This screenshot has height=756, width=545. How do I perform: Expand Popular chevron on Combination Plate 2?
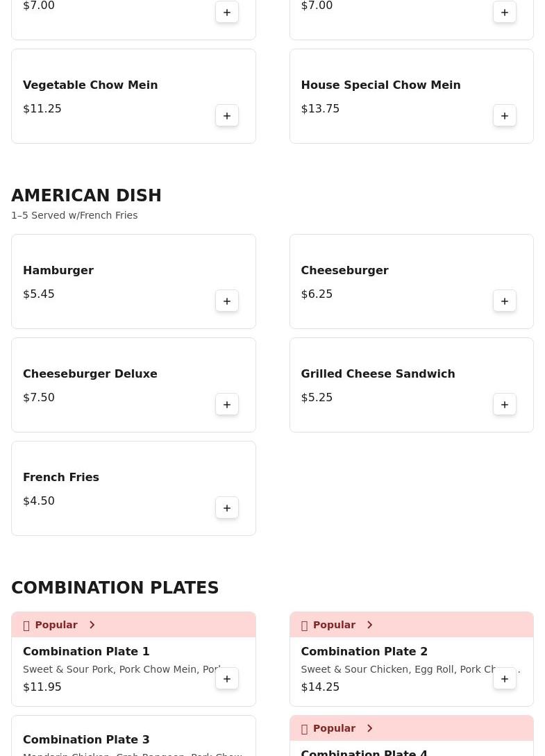(370, 625)
